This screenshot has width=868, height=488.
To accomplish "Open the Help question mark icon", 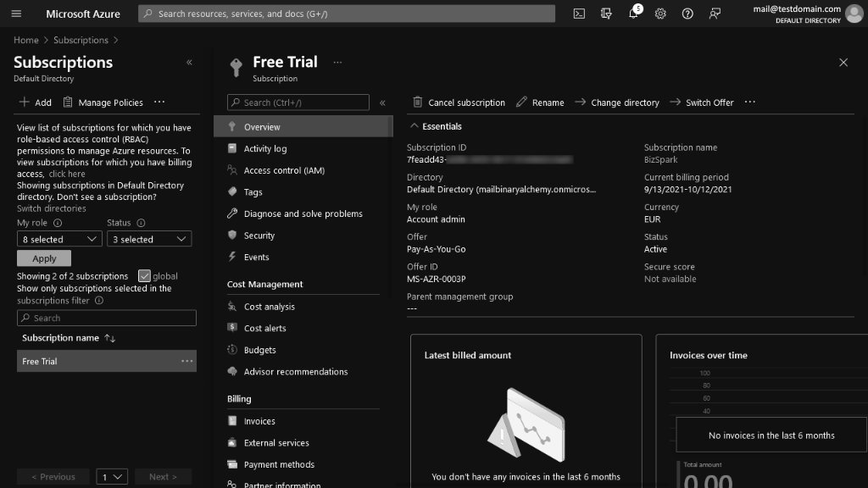I will click(687, 14).
